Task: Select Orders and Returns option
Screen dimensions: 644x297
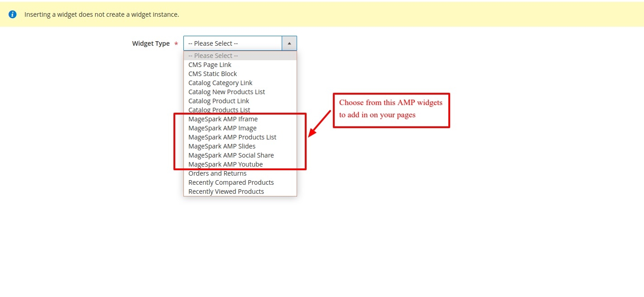Action: pyautogui.click(x=240, y=173)
